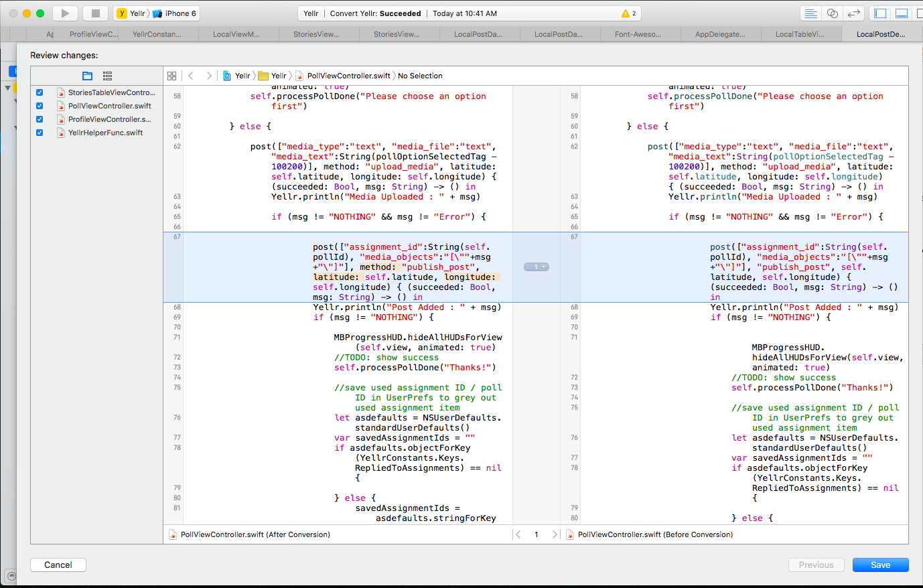
Task: Switch to the YellrConstan... tab
Action: (x=157, y=34)
